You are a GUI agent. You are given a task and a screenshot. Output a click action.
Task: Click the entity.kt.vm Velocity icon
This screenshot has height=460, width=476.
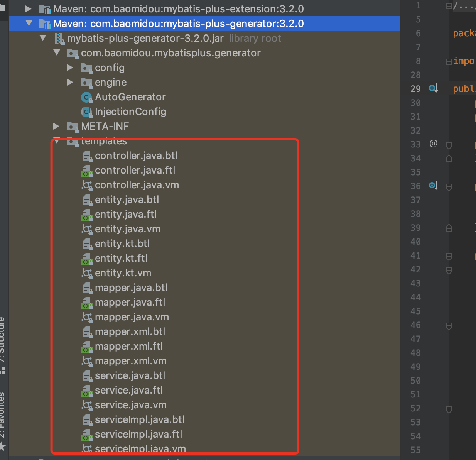(86, 273)
